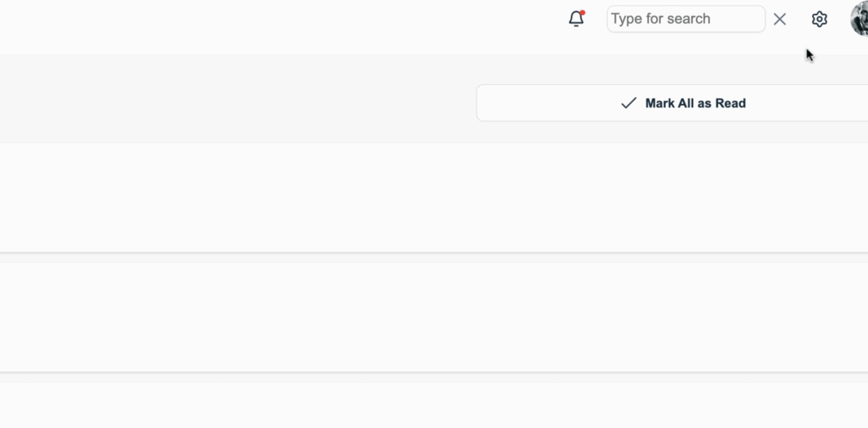Open preferences with the cog icon

tap(819, 19)
